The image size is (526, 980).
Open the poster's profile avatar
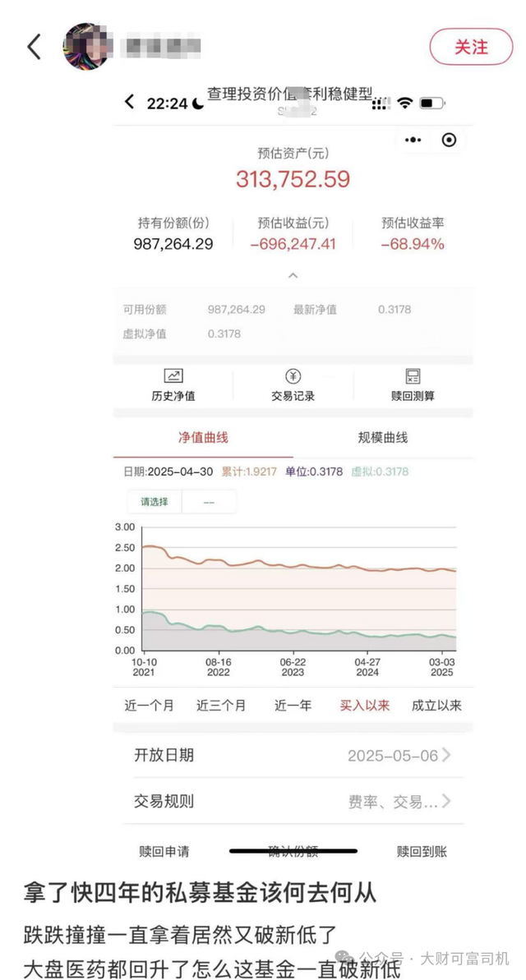87,47
